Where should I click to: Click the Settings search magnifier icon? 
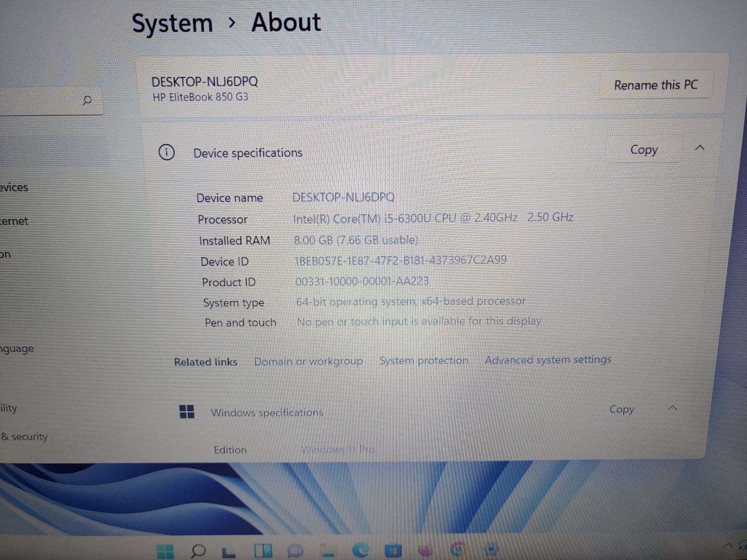pyautogui.click(x=87, y=100)
